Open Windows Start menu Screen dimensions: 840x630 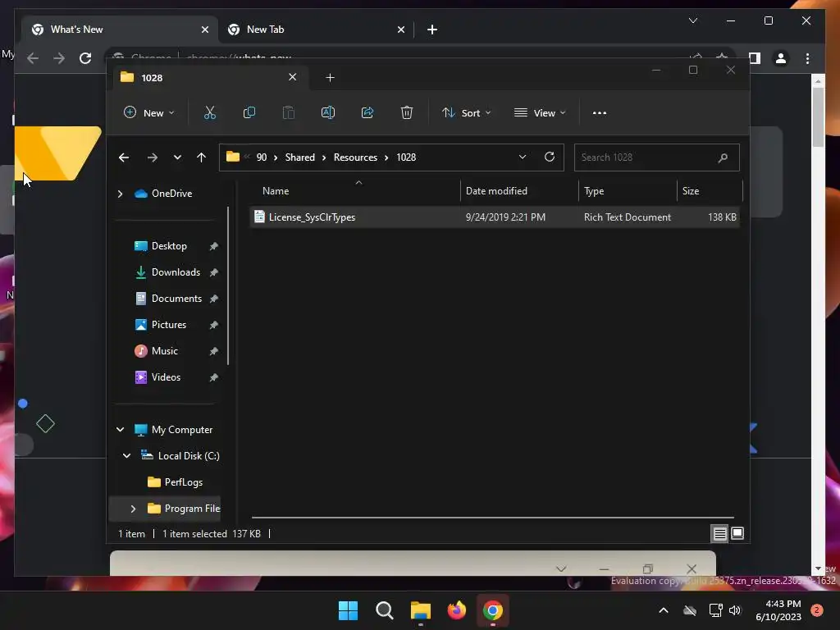348,610
